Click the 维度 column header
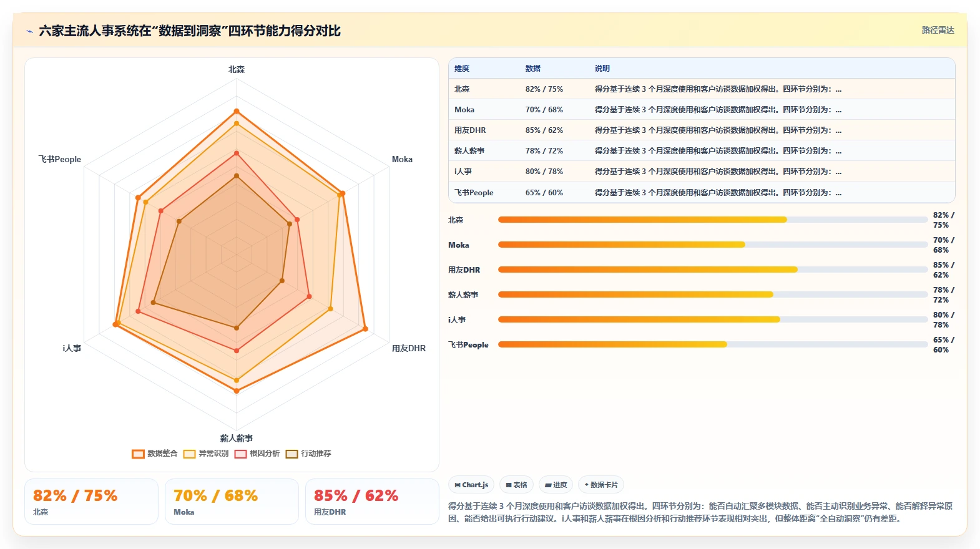This screenshot has width=980, height=549. [x=462, y=69]
